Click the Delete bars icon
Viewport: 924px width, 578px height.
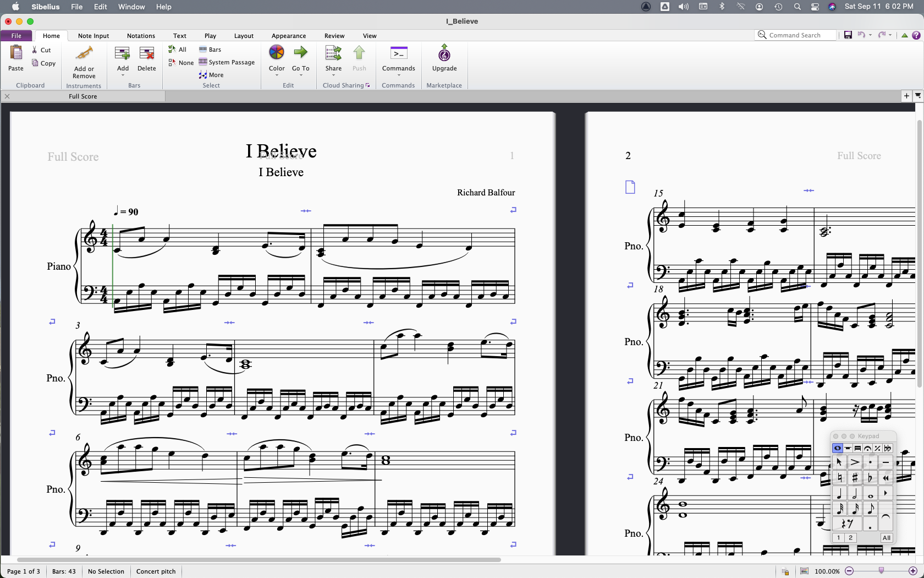click(147, 53)
